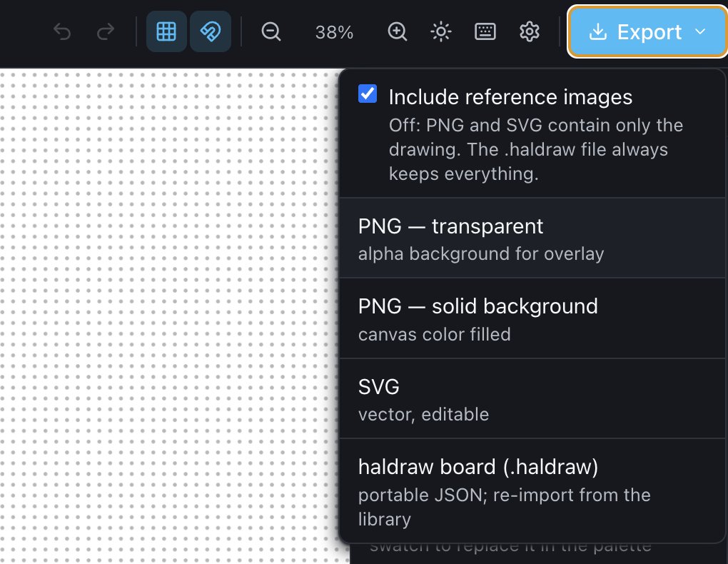Viewport: 728px width, 564px height.
Task: Zoom out with the minus magnifier
Action: coord(271,31)
